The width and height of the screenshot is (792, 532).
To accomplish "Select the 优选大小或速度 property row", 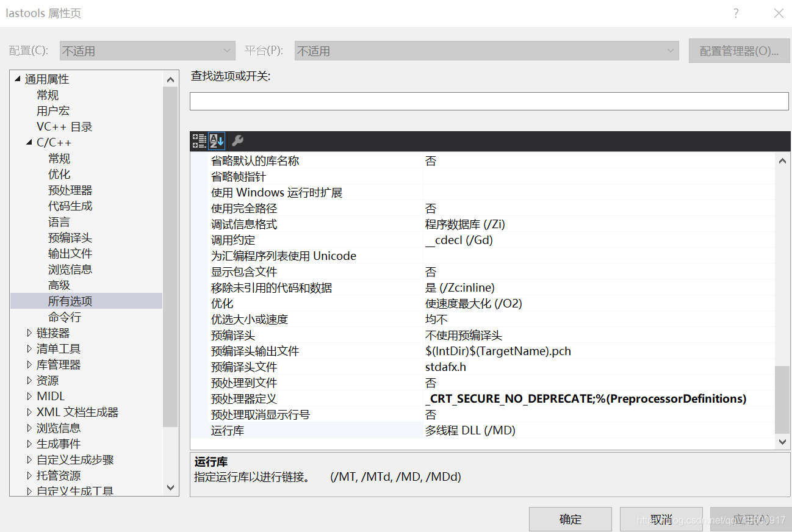I will (491, 319).
